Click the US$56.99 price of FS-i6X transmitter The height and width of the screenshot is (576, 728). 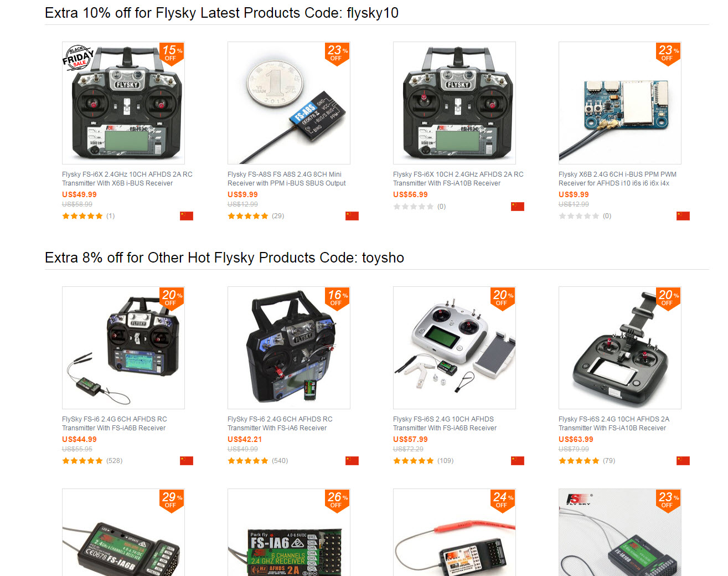click(x=410, y=194)
